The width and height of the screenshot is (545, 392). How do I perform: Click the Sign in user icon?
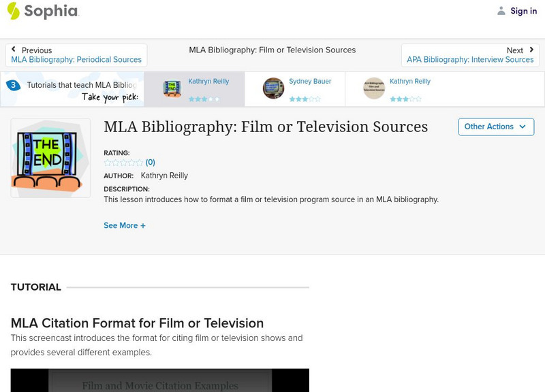[x=501, y=11]
